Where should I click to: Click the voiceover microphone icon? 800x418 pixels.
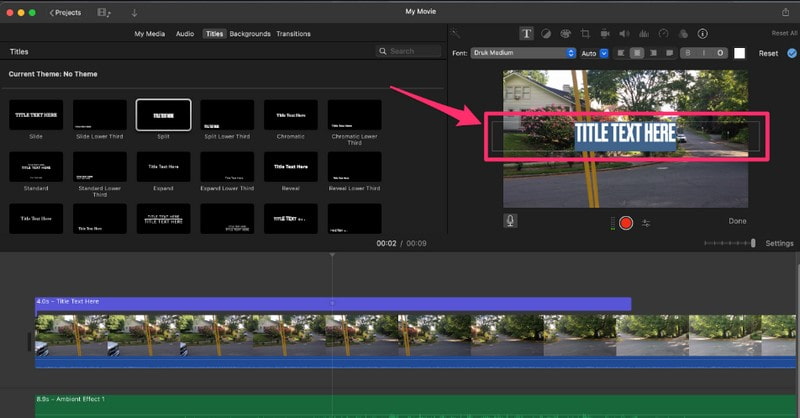[510, 222]
